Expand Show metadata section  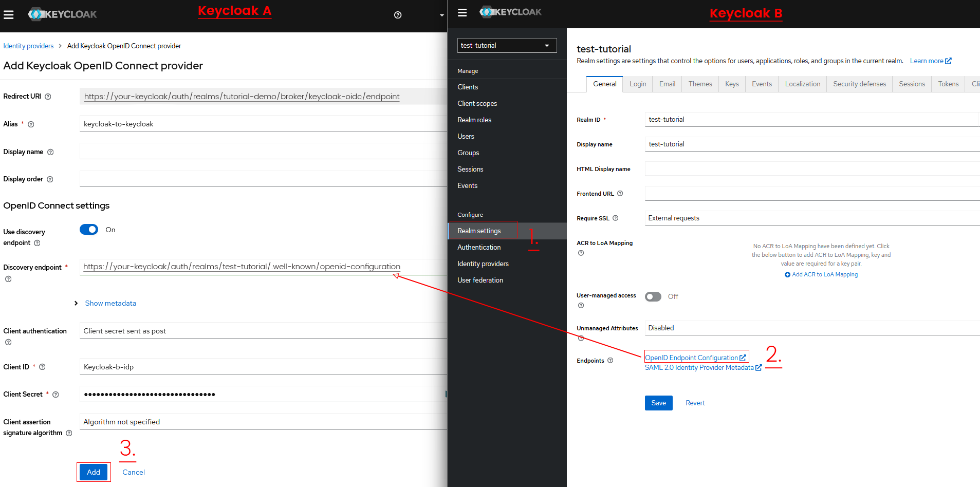105,303
